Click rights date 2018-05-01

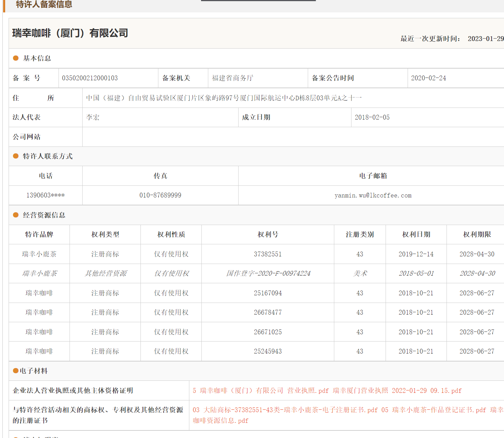417,273
